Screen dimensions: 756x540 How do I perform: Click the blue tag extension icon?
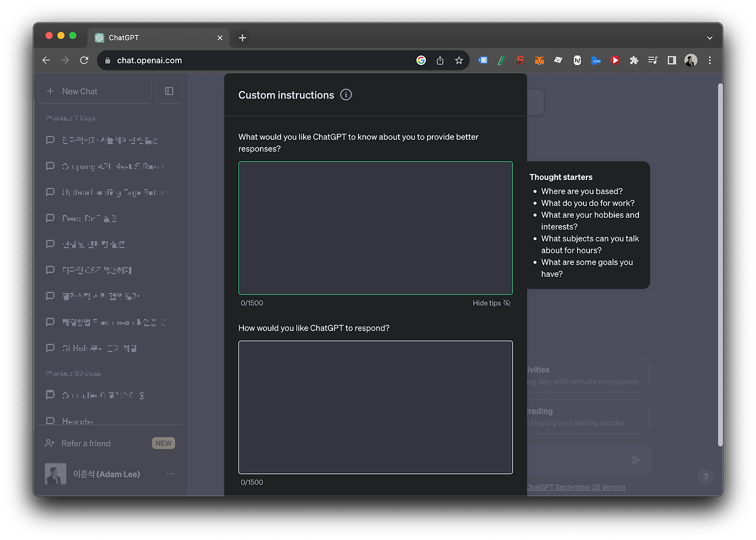coord(483,60)
